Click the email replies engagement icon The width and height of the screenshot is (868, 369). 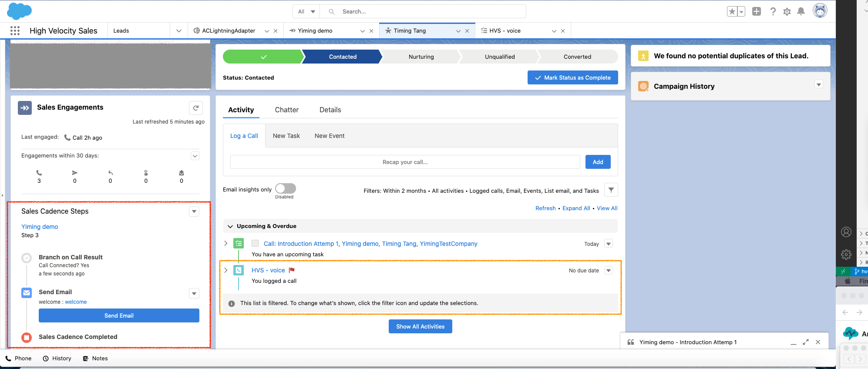(111, 173)
